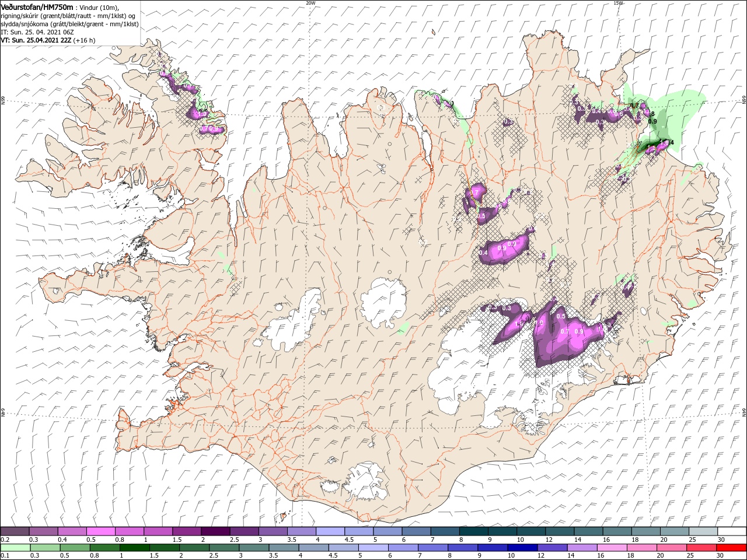Click the darkest green 1 swatch in lower legend
The width and height of the screenshot is (747, 560).
(134, 548)
